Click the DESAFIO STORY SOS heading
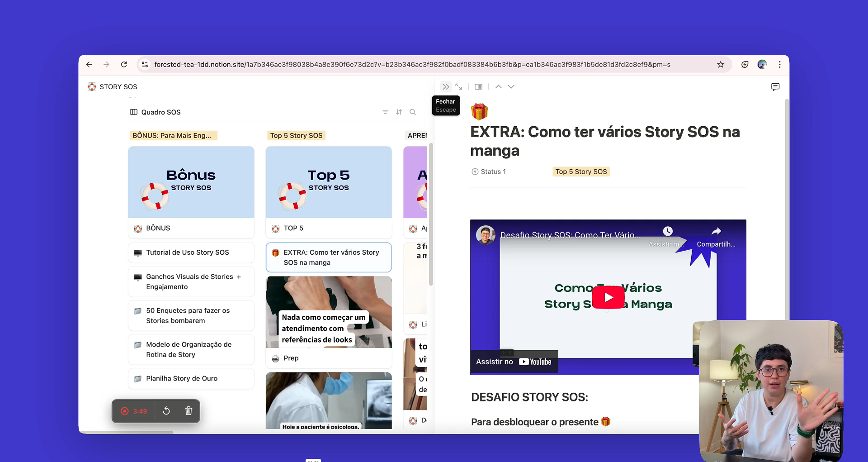The image size is (868, 462). [529, 397]
